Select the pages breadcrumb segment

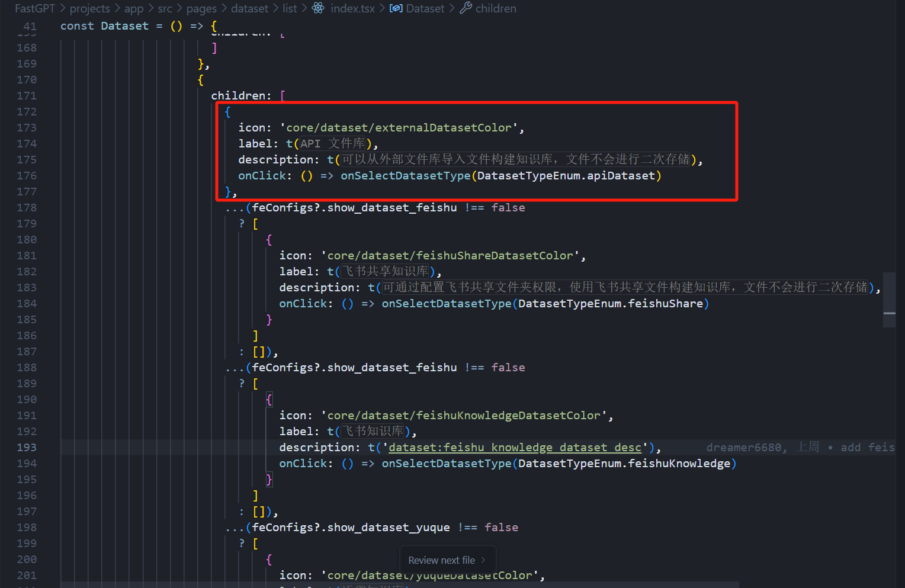(201, 8)
